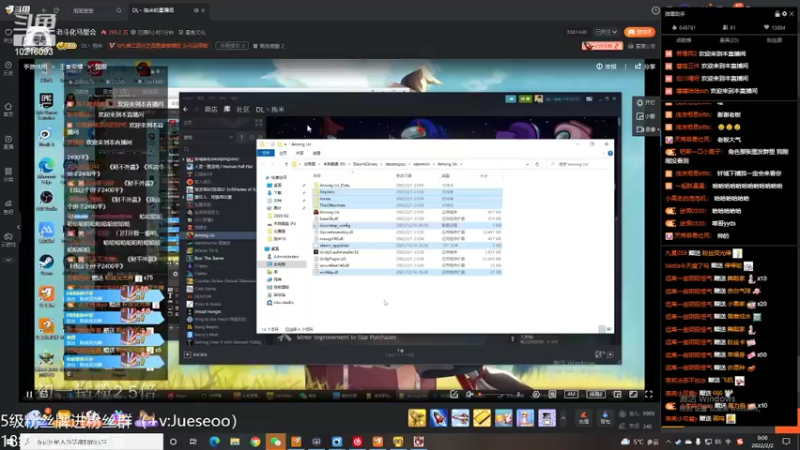800x450 pixels.
Task: Open the home icon in left sidebar
Action: point(8,109)
